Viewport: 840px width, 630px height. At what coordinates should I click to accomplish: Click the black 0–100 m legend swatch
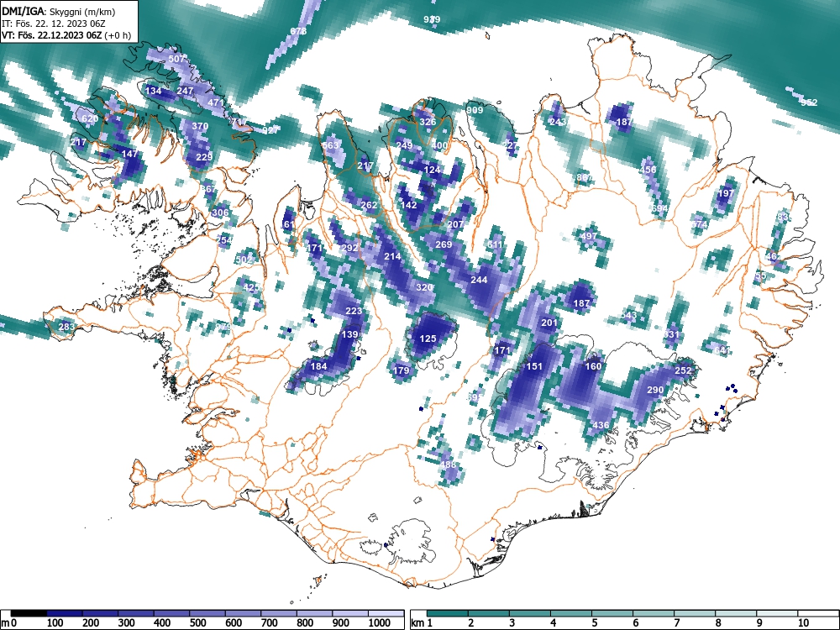coord(29,613)
